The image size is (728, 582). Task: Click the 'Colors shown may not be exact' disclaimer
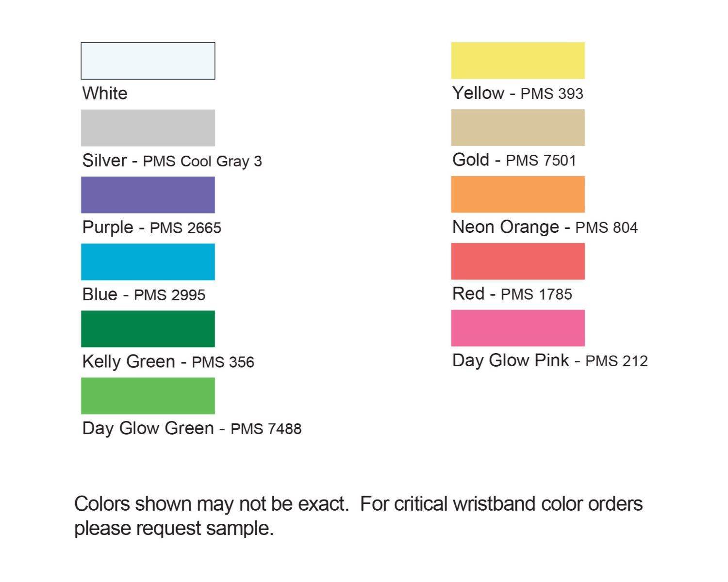tap(211, 504)
